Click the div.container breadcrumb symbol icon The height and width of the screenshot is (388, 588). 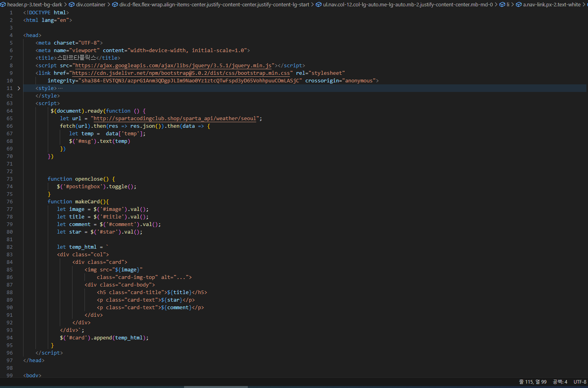[72, 5]
